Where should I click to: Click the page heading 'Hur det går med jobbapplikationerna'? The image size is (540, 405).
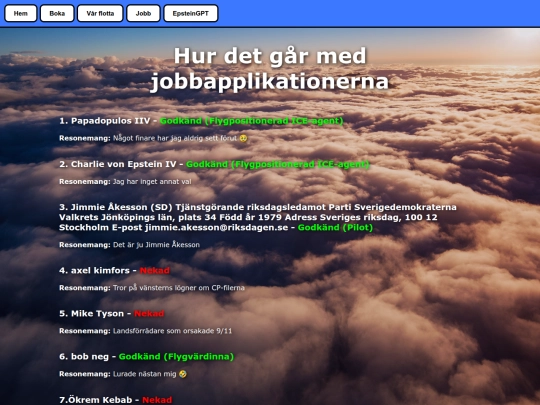[270, 69]
